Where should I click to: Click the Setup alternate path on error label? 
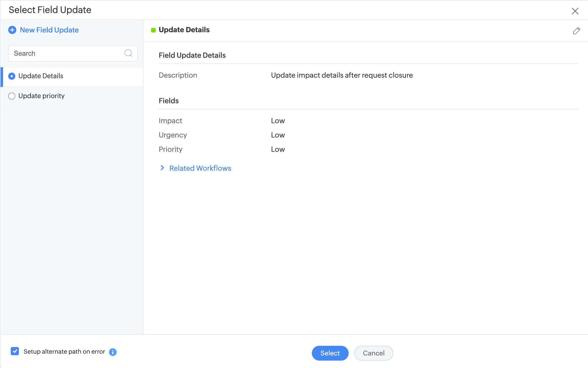coord(64,352)
